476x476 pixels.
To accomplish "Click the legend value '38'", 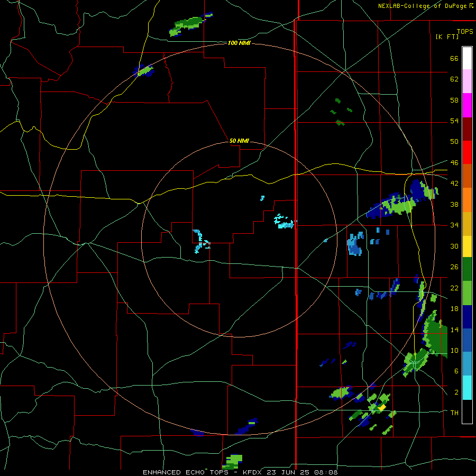I will 454,204.
